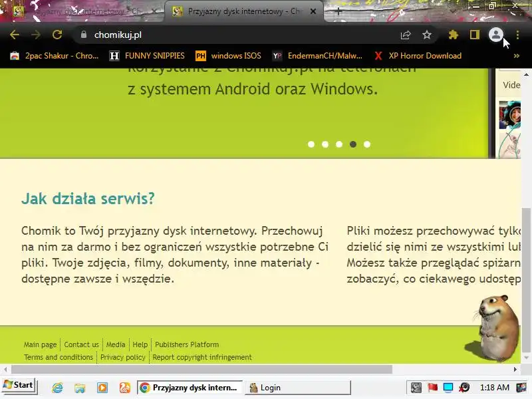This screenshot has width=532, height=399.
Task: Open the Chrome profile avatar
Action: pos(495,35)
